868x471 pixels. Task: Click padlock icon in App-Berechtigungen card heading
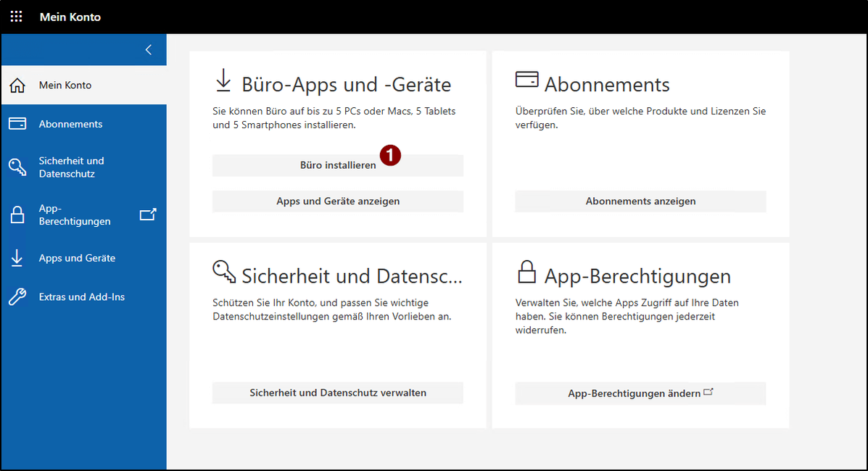527,272
